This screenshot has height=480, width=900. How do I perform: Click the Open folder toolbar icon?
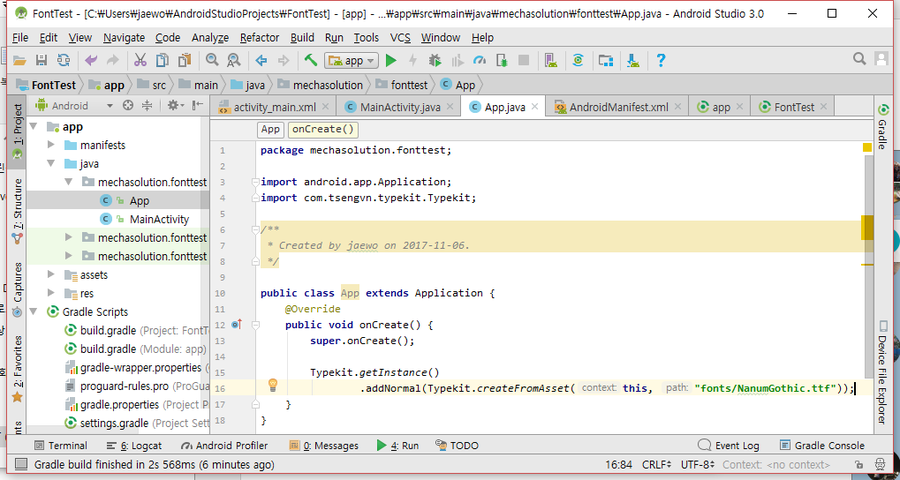click(x=20, y=60)
